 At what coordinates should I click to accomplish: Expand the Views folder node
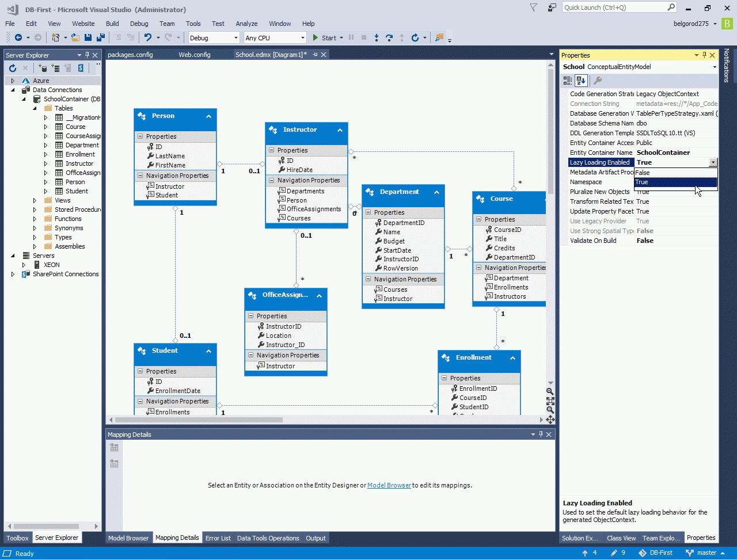coord(35,200)
